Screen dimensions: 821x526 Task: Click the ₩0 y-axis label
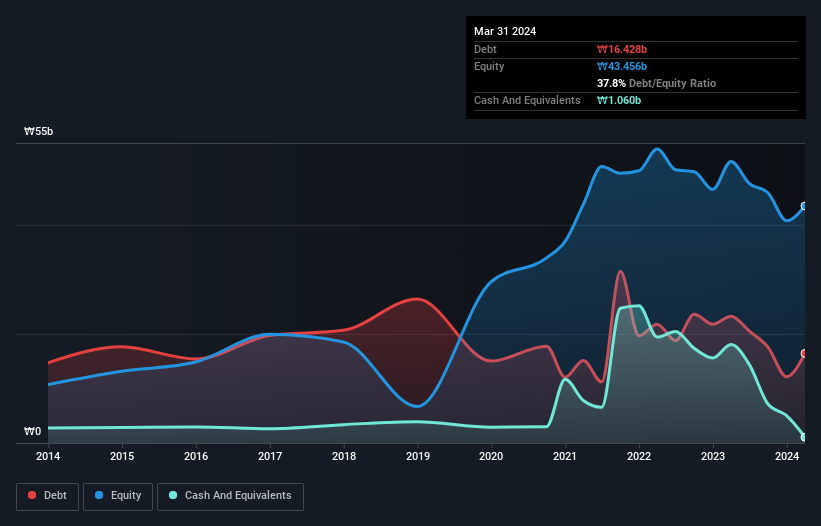point(32,431)
